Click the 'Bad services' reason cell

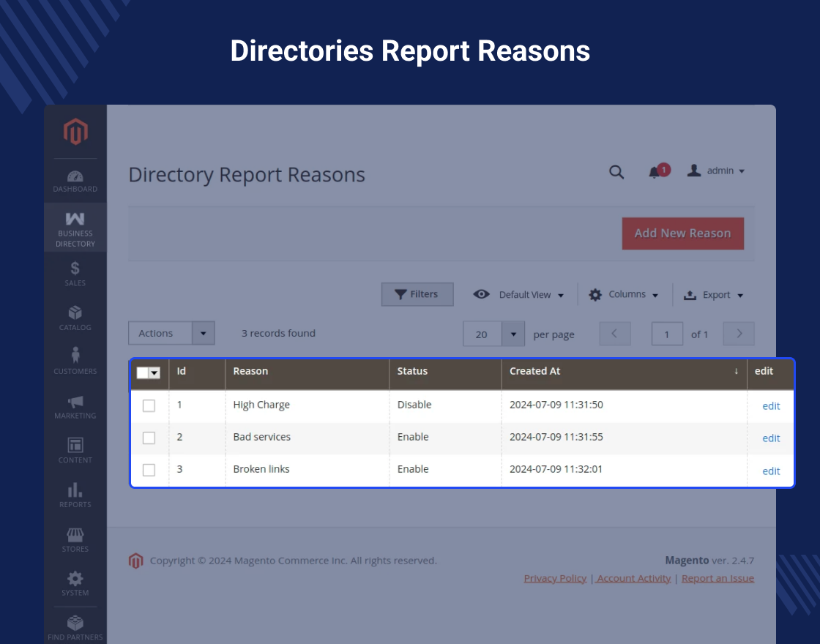[261, 437]
